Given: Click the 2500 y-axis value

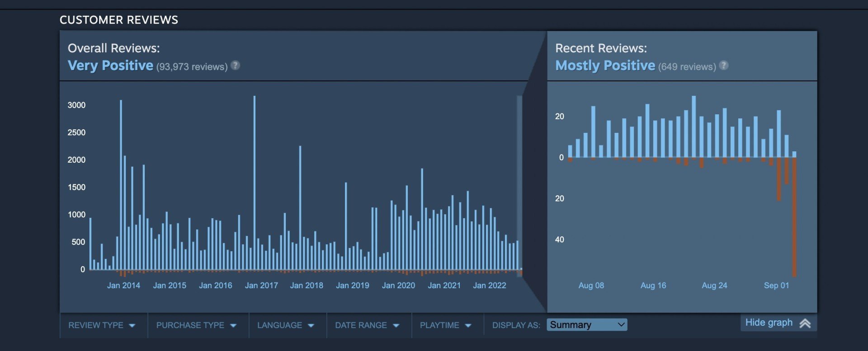Looking at the screenshot, I should point(76,132).
